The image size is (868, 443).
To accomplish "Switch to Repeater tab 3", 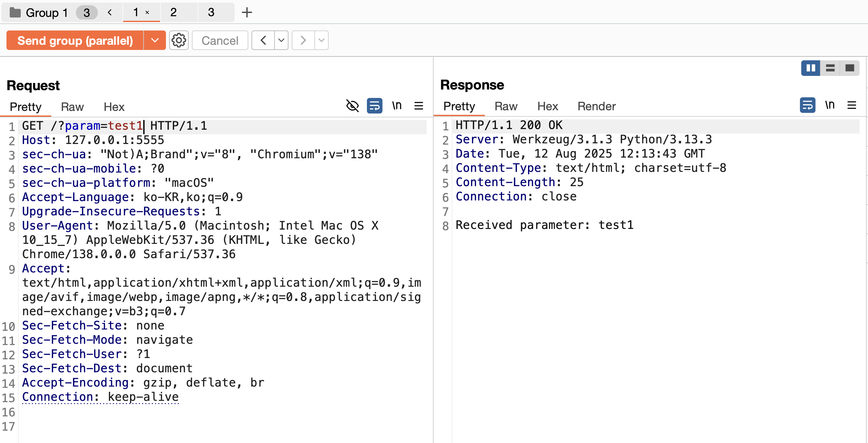I will pos(211,12).
